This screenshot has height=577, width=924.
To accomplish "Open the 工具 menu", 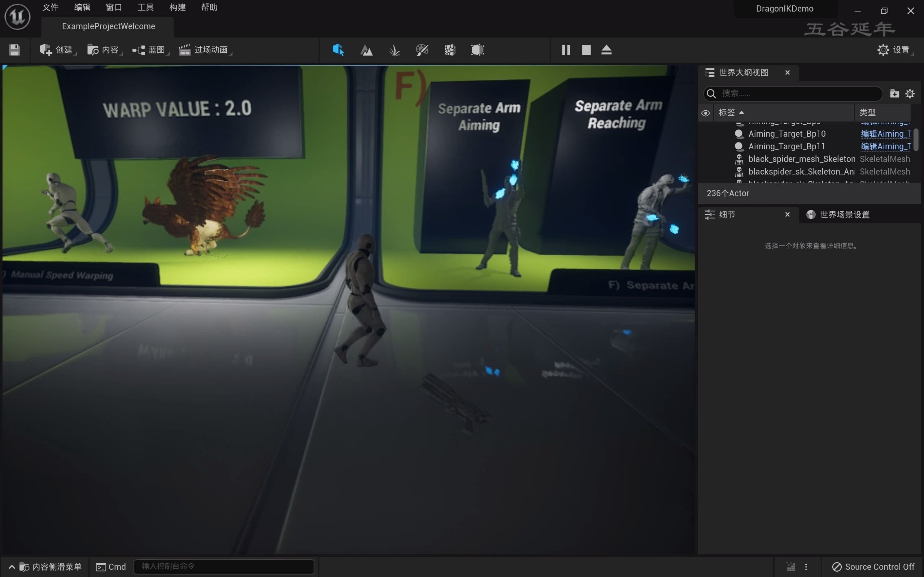I will click(x=145, y=7).
